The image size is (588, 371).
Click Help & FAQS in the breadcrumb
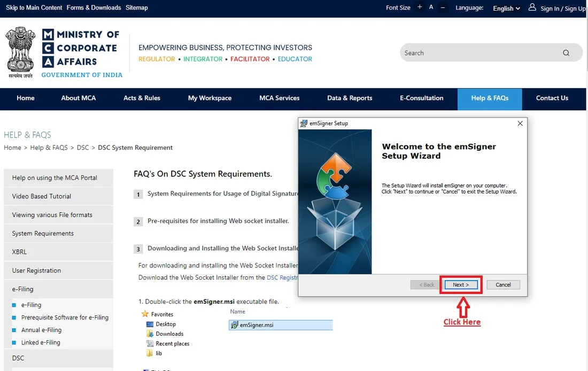coord(49,148)
